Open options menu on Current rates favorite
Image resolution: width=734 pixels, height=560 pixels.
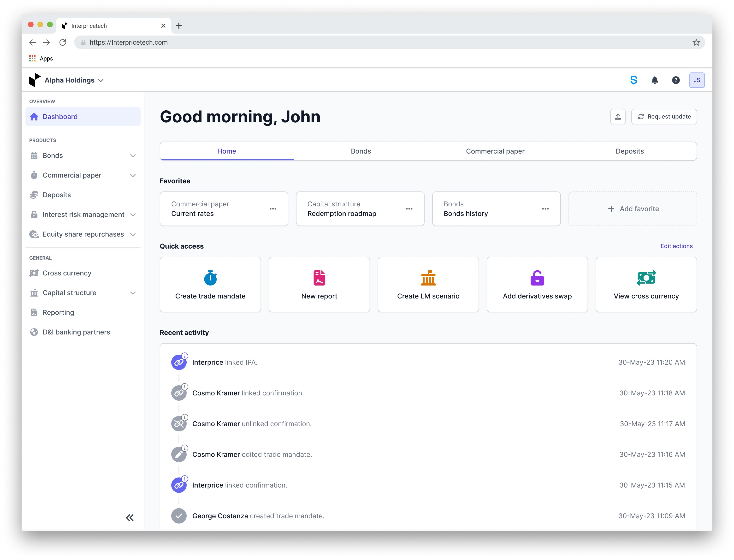tap(273, 209)
